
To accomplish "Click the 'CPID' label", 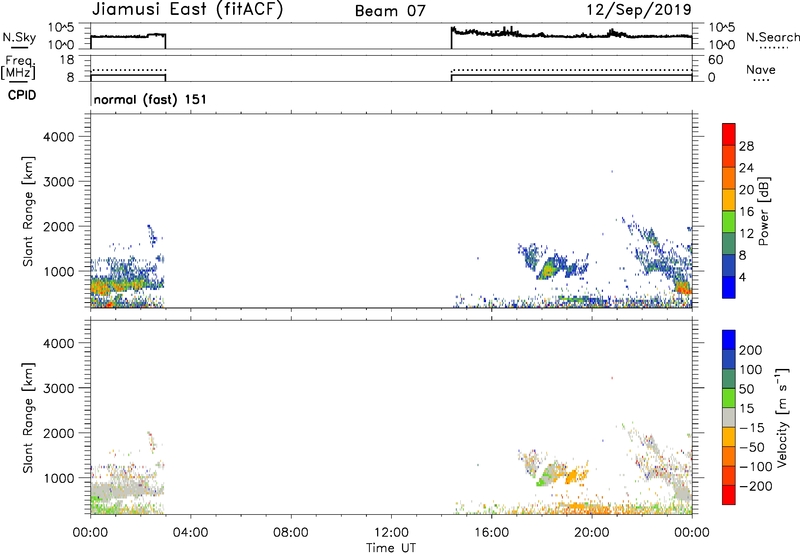I will (x=22, y=95).
